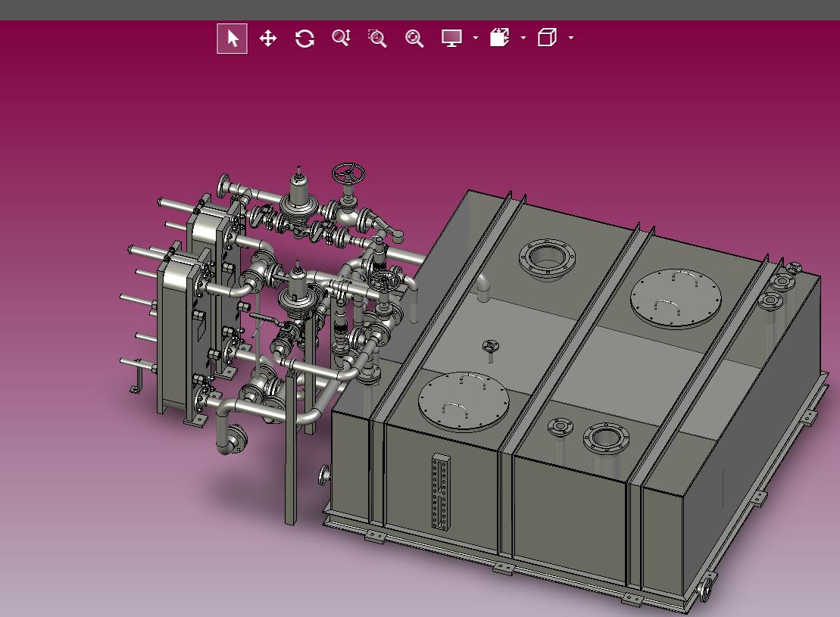Click the section box icon
The image size is (840, 617).
499,38
